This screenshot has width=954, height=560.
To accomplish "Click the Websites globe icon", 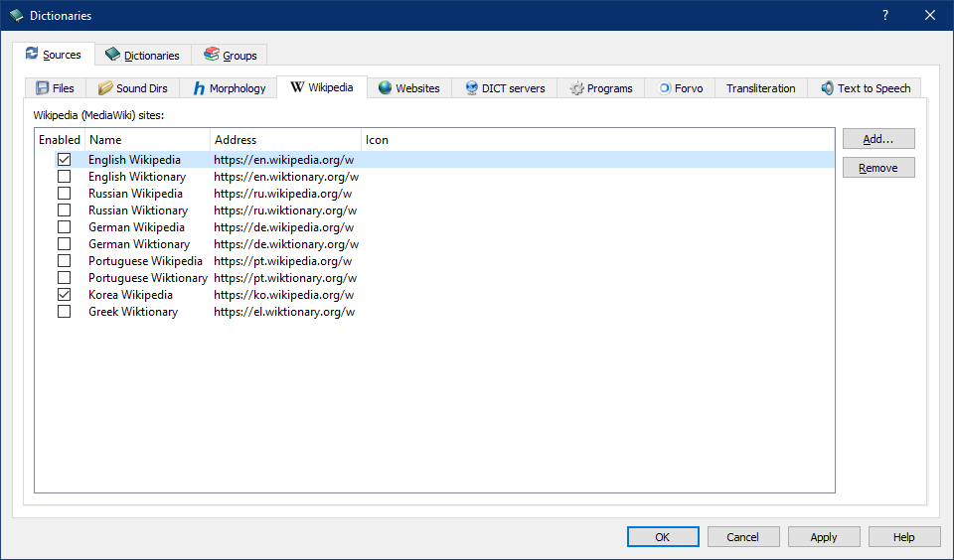I will click(x=385, y=88).
